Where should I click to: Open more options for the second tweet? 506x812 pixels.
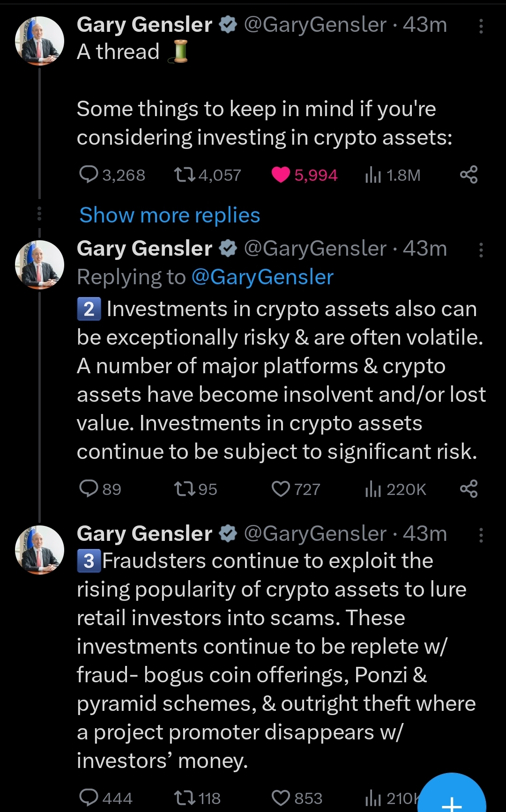coord(481,250)
